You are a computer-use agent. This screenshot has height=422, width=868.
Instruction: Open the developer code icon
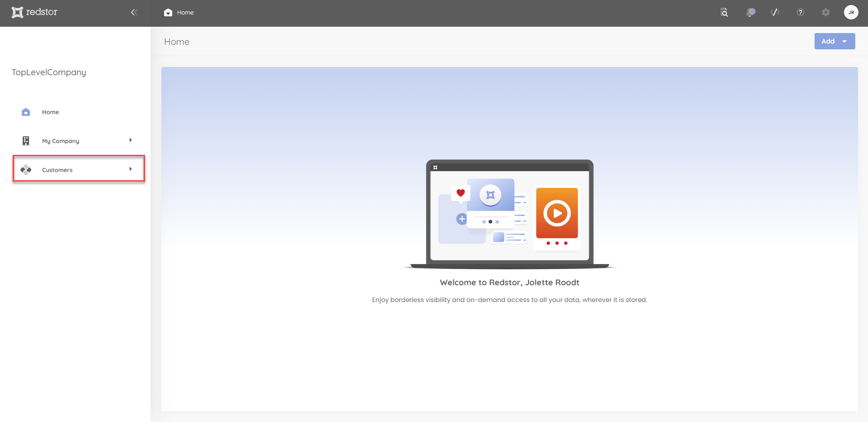pyautogui.click(x=775, y=13)
